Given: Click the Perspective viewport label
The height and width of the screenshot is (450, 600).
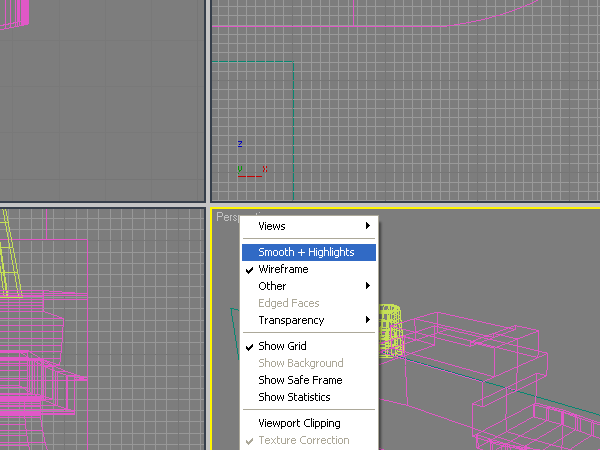Looking at the screenshot, I should pyautogui.click(x=228, y=217).
